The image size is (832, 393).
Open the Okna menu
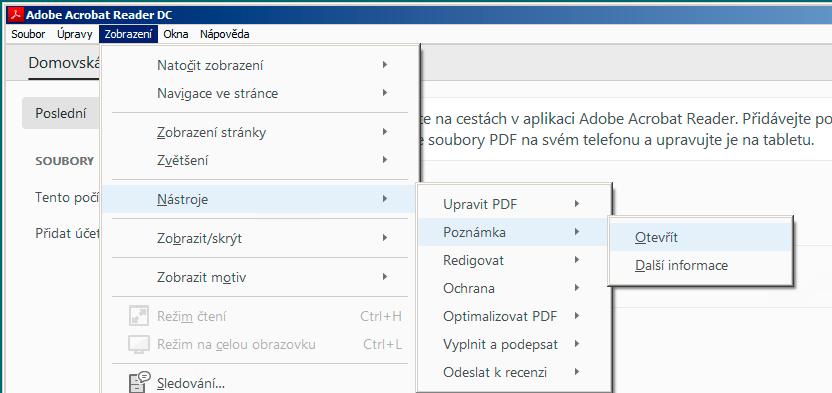(x=176, y=34)
